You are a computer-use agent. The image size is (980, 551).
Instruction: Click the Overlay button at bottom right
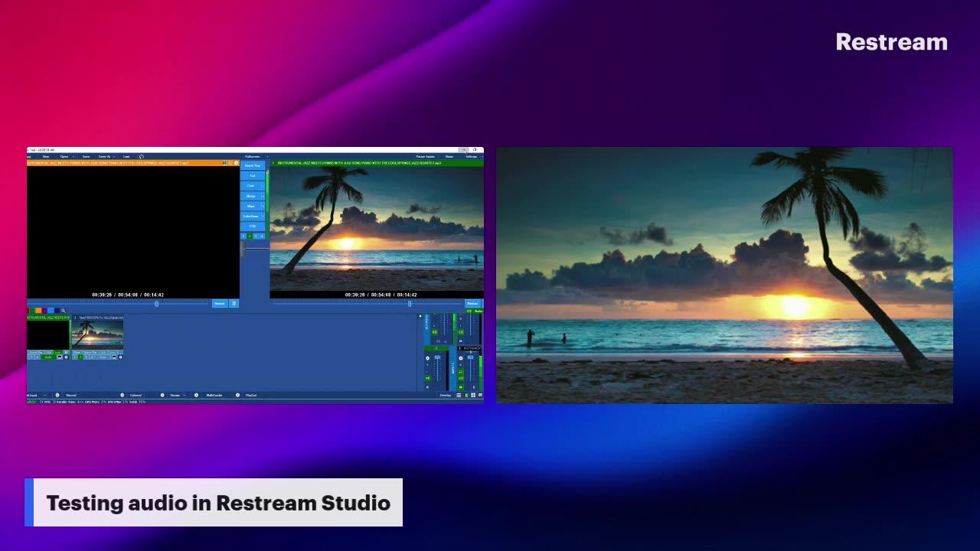(x=446, y=396)
